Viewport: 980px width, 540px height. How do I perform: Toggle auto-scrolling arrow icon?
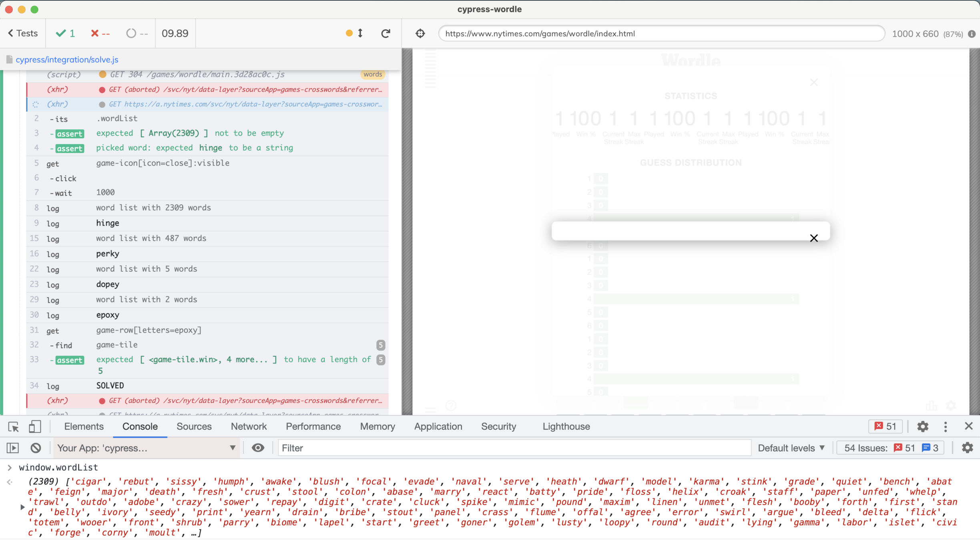click(x=360, y=33)
